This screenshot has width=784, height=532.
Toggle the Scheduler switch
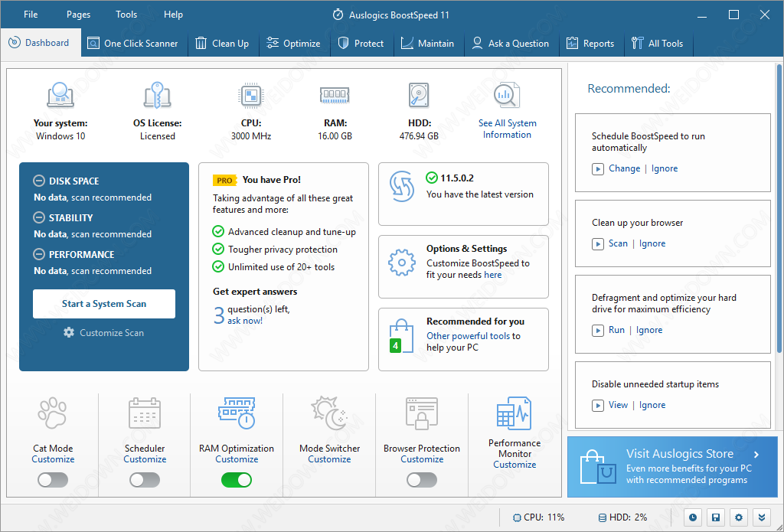click(145, 480)
